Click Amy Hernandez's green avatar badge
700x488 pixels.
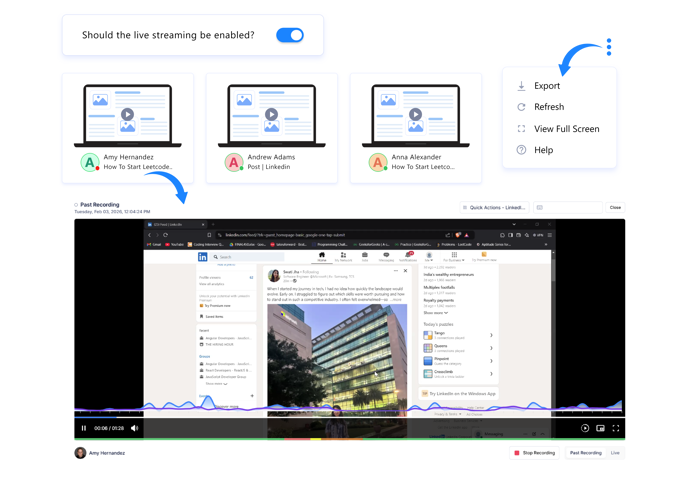click(x=90, y=163)
